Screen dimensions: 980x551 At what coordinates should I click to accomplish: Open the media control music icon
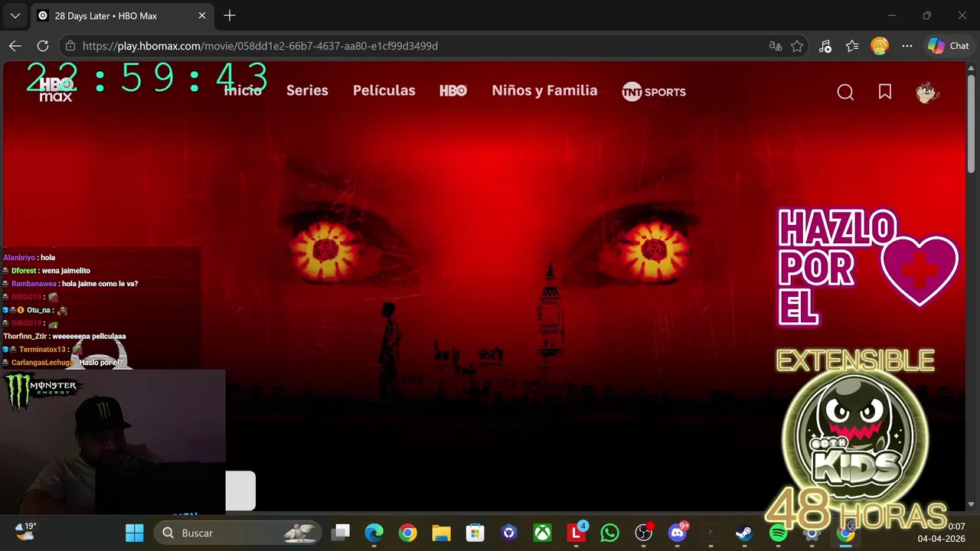825,46
